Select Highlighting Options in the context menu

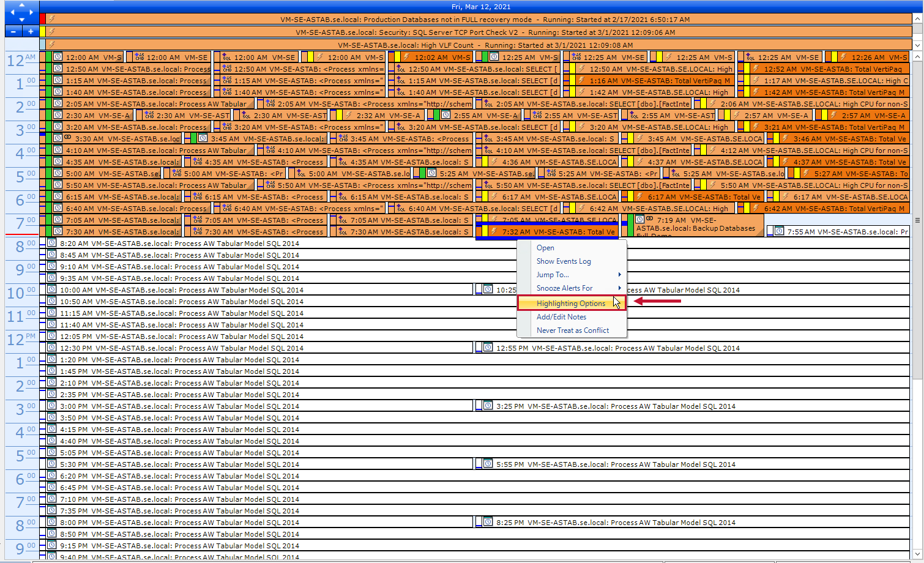571,303
